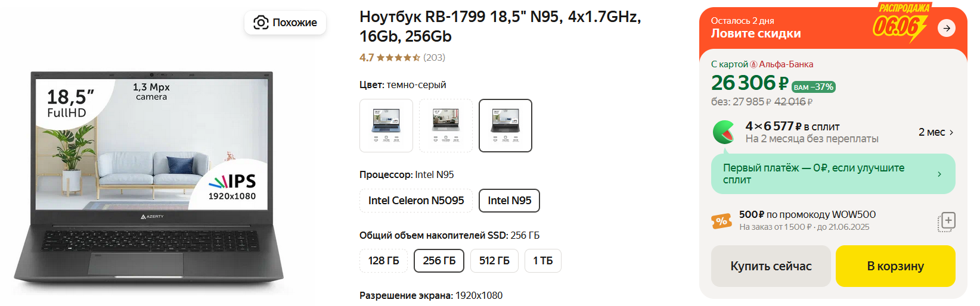The image size is (980, 306).
Task: Select the Intel N95 processor option
Action: tap(509, 201)
